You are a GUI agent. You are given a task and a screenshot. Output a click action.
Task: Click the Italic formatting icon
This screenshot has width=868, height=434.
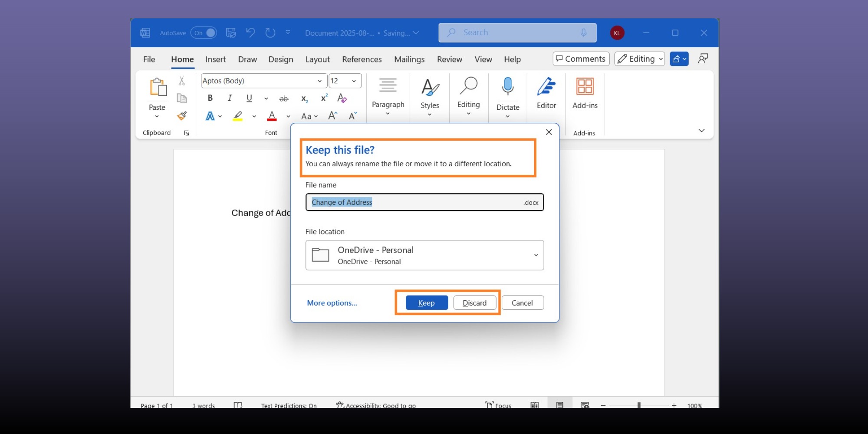pos(230,98)
